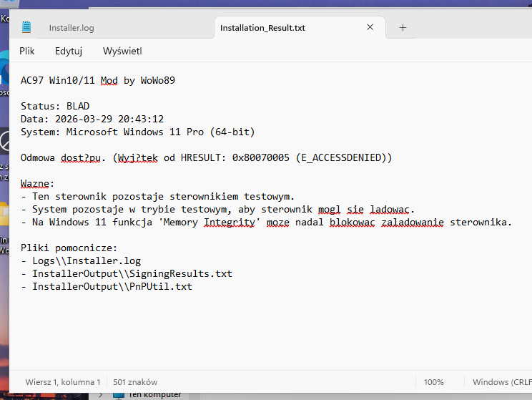
Task: Click the 'Wazne:' heading
Action: [x=37, y=184]
